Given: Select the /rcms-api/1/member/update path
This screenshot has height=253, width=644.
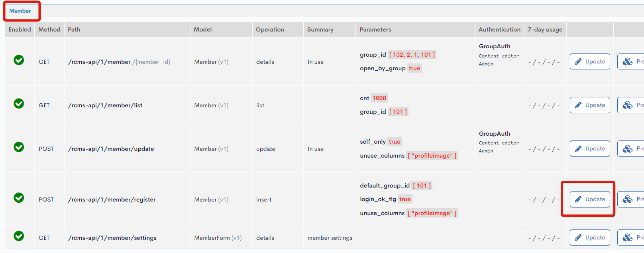Looking at the screenshot, I should coord(111,149).
